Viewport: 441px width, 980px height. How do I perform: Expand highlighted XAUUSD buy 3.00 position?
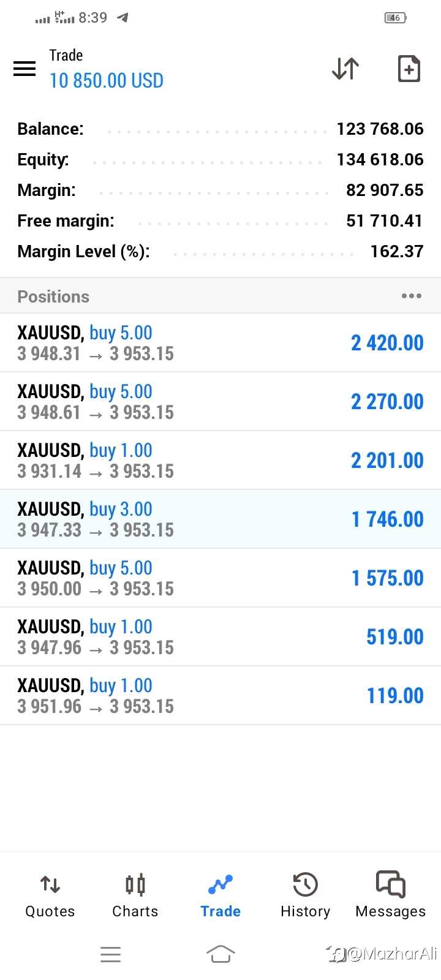pyautogui.click(x=221, y=519)
